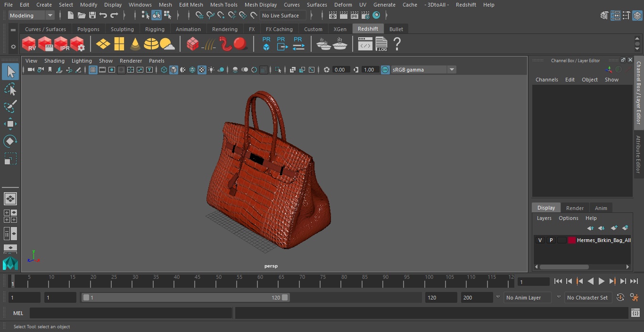Open the Redshift log file icon
This screenshot has height=332, width=644.
click(x=381, y=44)
